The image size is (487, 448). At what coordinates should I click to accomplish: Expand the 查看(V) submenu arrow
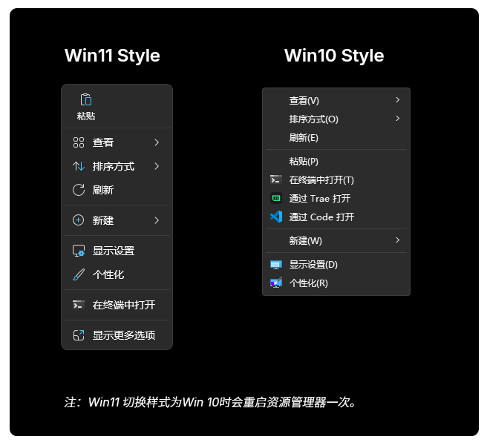tap(398, 100)
